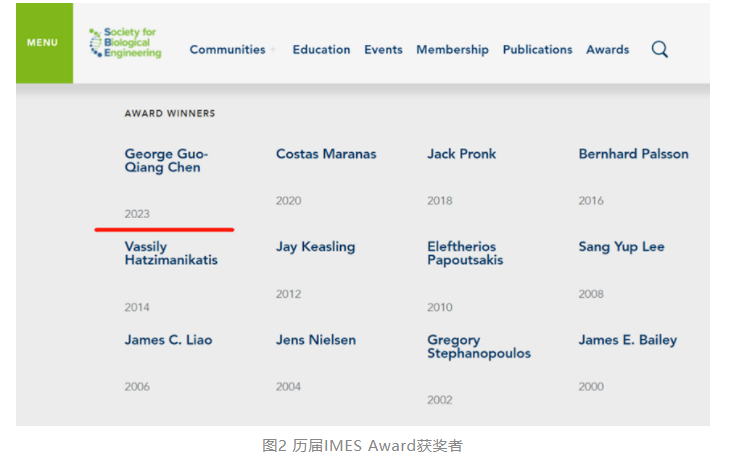Screen dimensions: 729x466
Task: Click the AWARD WINNERS heading
Action: (x=170, y=113)
